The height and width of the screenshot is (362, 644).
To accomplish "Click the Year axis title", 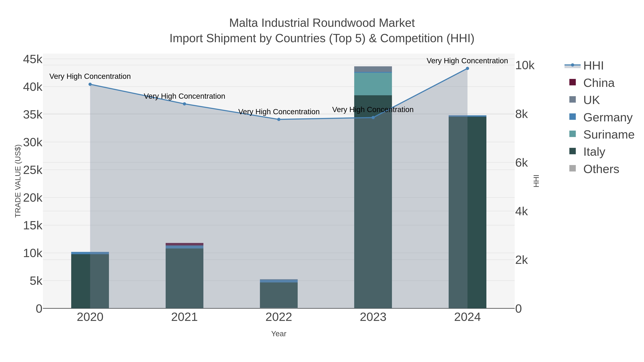I will point(279,334).
